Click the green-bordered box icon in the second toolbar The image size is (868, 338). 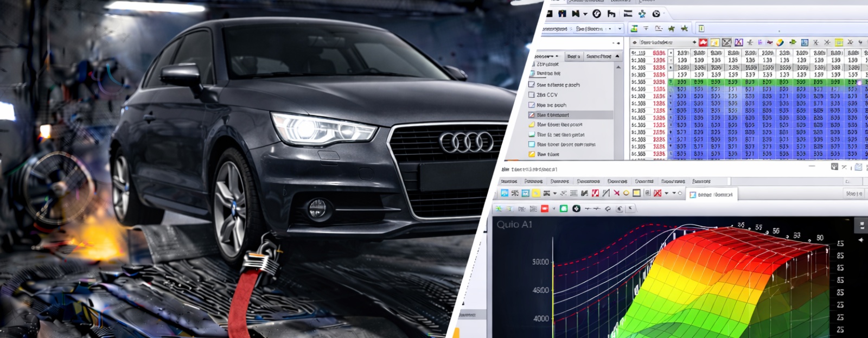click(701, 28)
